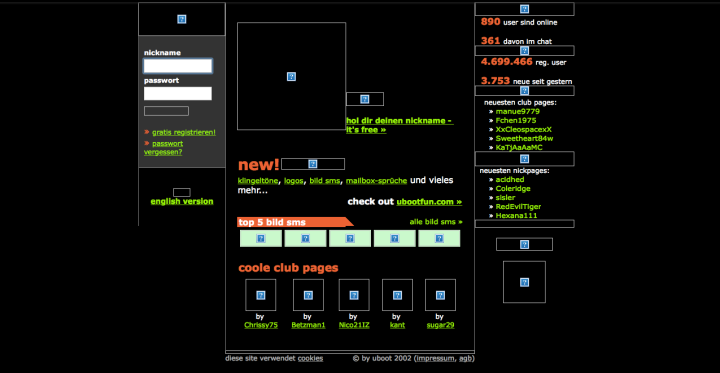720x373 pixels.
Task: Click the passwort input field
Action: (x=178, y=94)
